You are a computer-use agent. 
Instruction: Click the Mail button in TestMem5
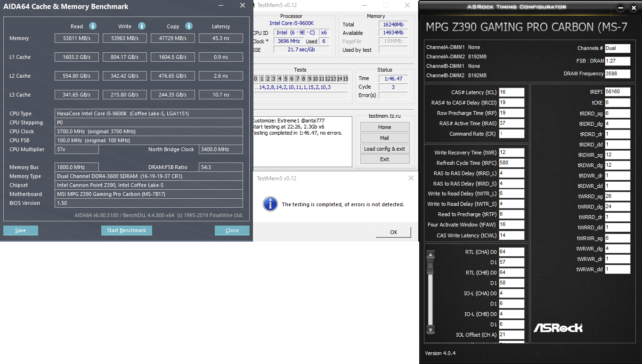[385, 138]
